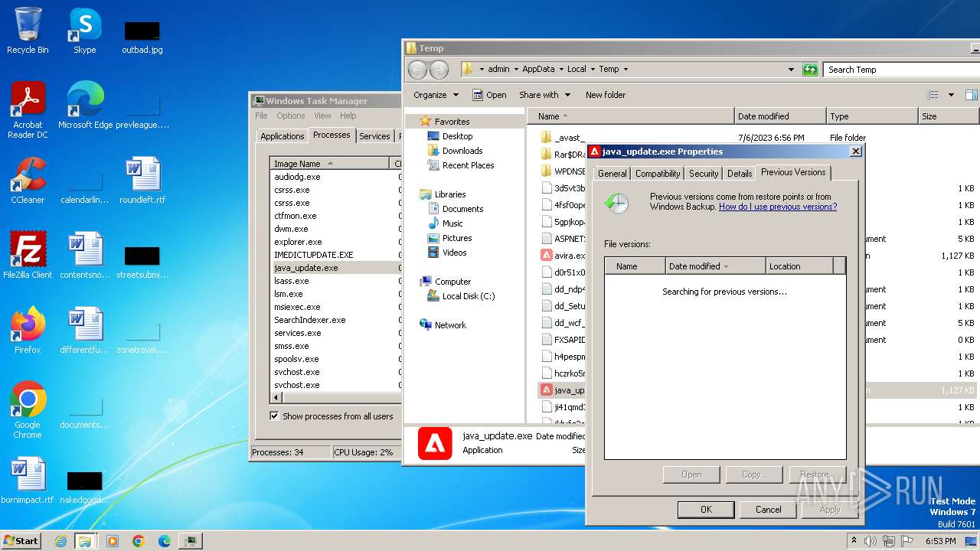The height and width of the screenshot is (551, 980).
Task: Click the Start button
Action: pos(21,541)
